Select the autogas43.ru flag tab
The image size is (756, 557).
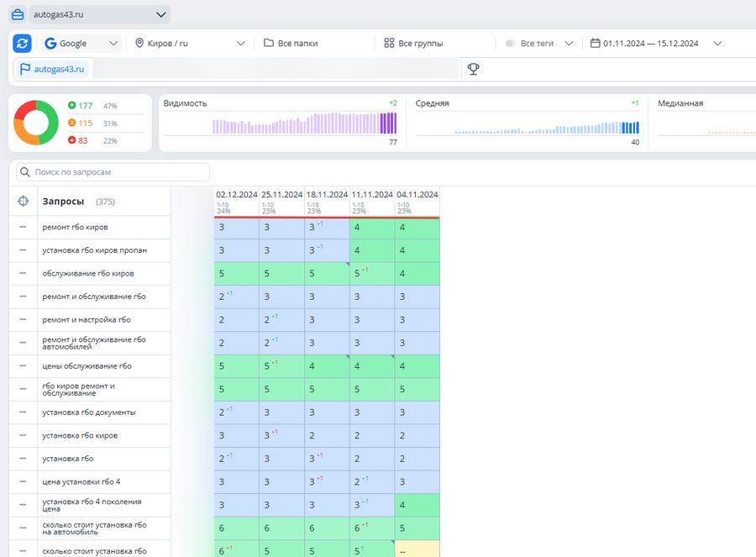click(x=51, y=69)
